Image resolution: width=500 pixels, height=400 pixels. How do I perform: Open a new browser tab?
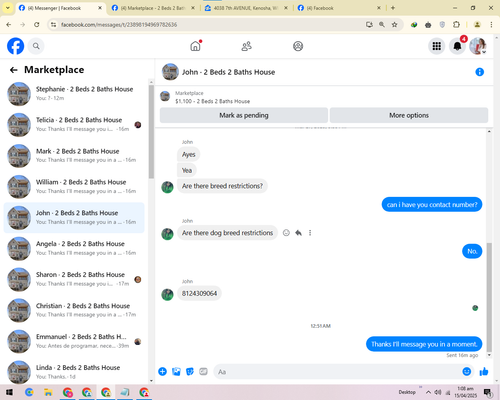point(393,8)
